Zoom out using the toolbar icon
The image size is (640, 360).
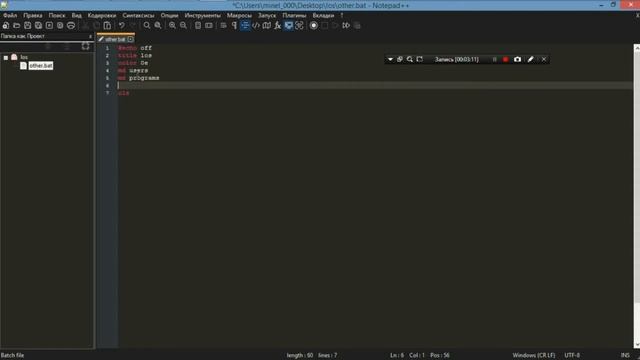point(183,26)
